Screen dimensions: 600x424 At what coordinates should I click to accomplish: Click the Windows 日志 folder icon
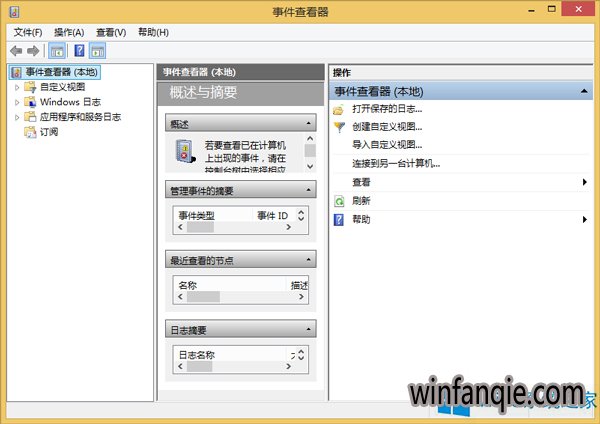pos(30,102)
